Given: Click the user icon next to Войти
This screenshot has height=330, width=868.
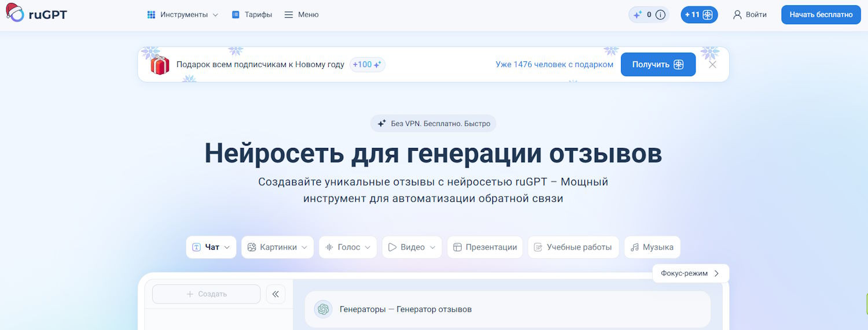Looking at the screenshot, I should click(x=737, y=15).
